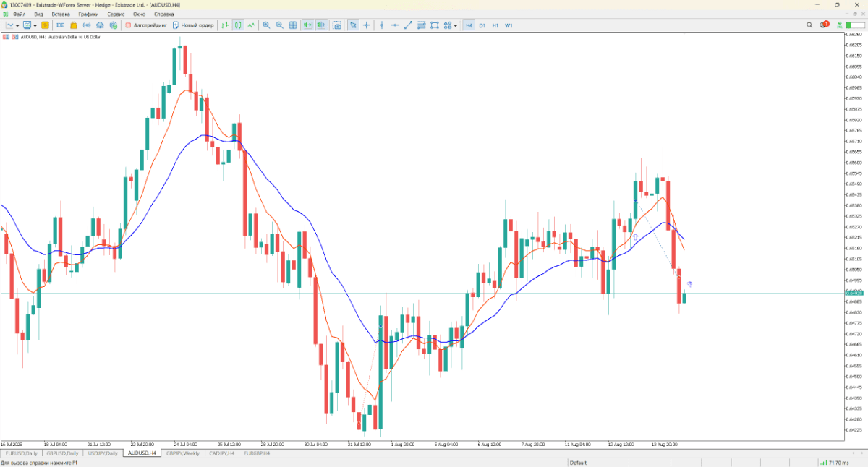Take a chart screenshot with camera icon
Viewport: 868px width, 467px height.
[337, 25]
